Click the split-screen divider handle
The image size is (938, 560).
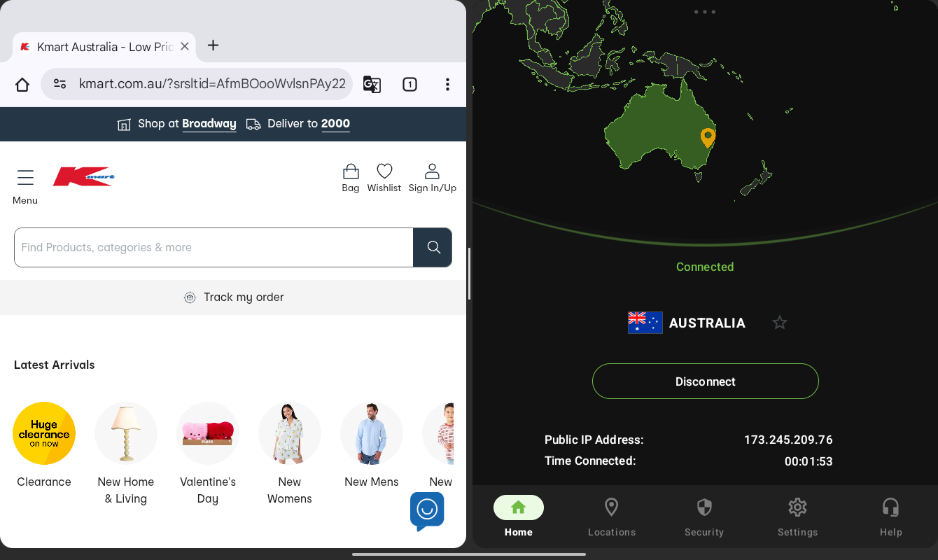[x=469, y=274]
